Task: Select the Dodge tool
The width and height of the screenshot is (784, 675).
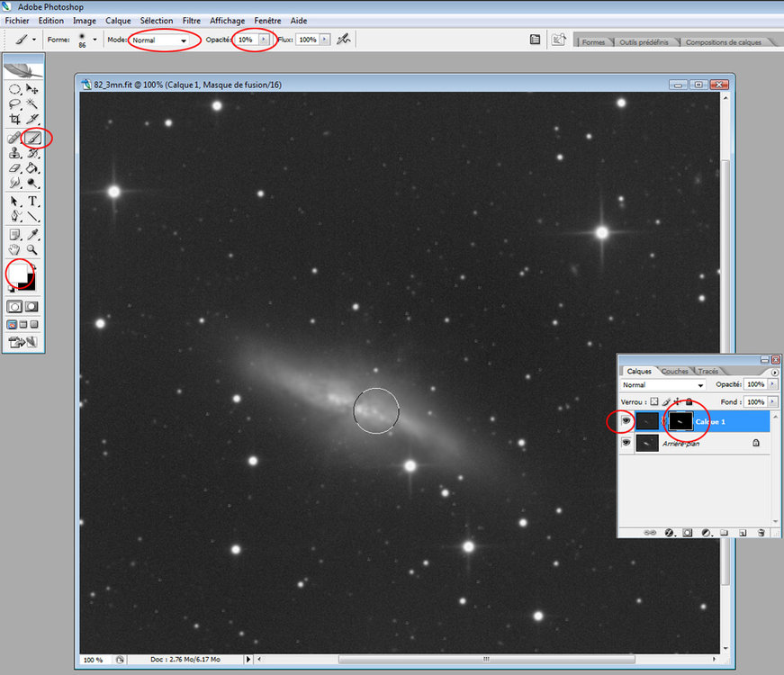Action: (x=32, y=183)
